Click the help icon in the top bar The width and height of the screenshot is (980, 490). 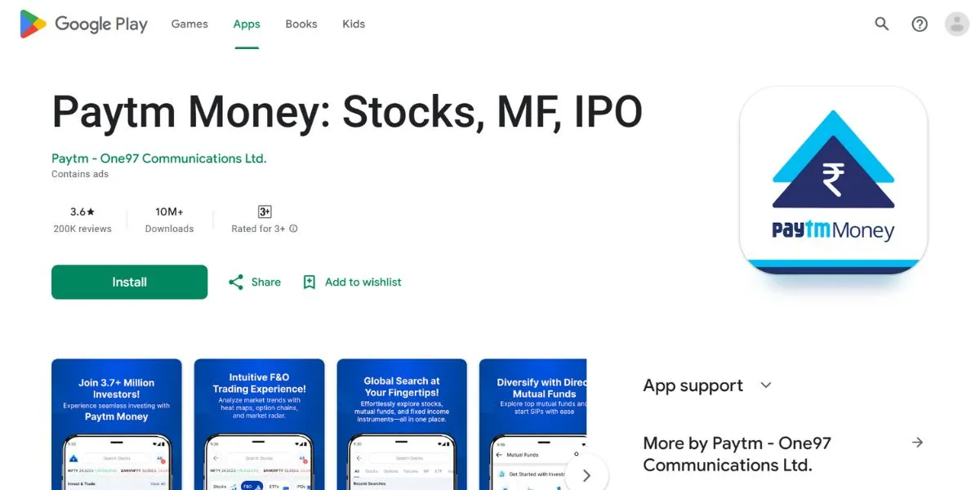(x=920, y=24)
